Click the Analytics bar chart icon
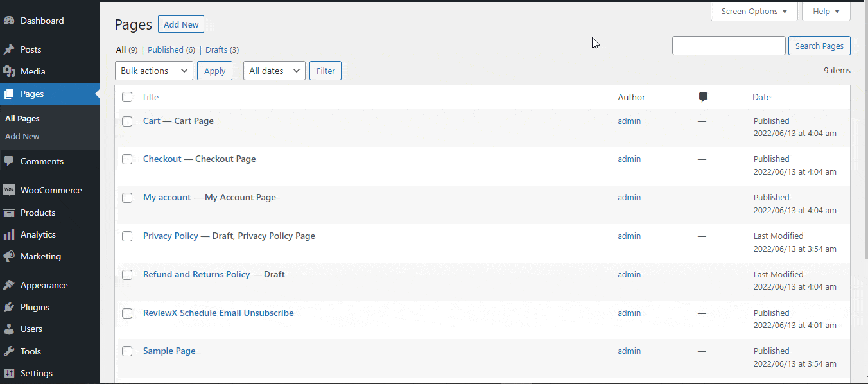This screenshot has height=384, width=868. (9, 234)
